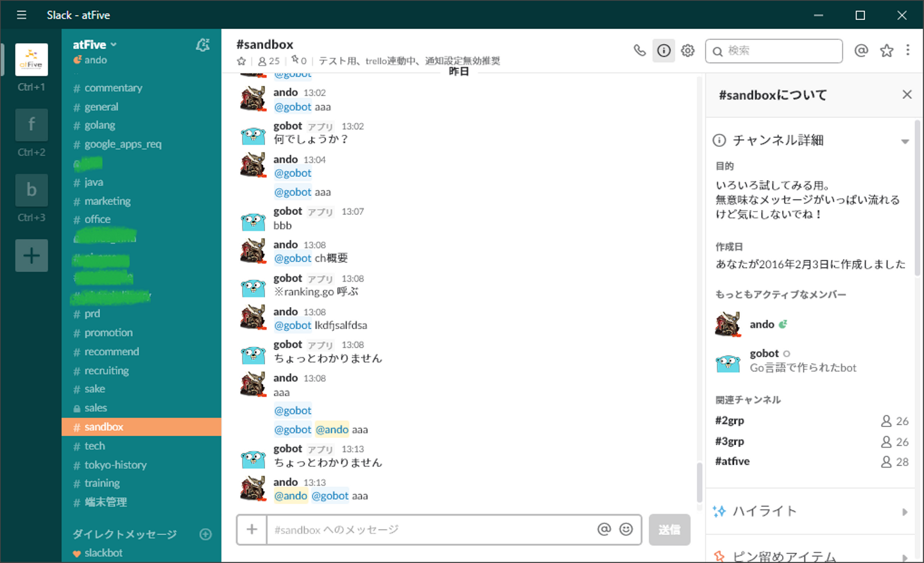Screen dimensions: 924x563
Task: Insert a mention using the @ icon in message box
Action: coord(604,529)
